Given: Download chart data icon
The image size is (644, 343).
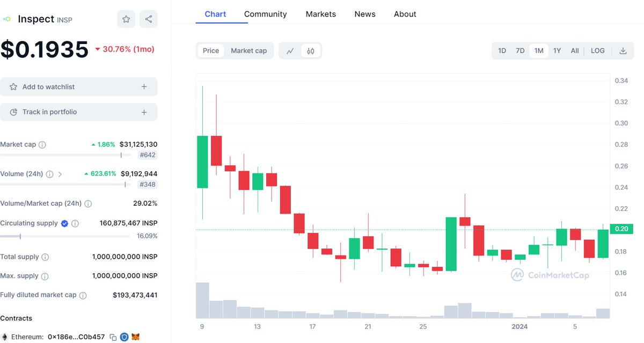Looking at the screenshot, I should pos(623,51).
